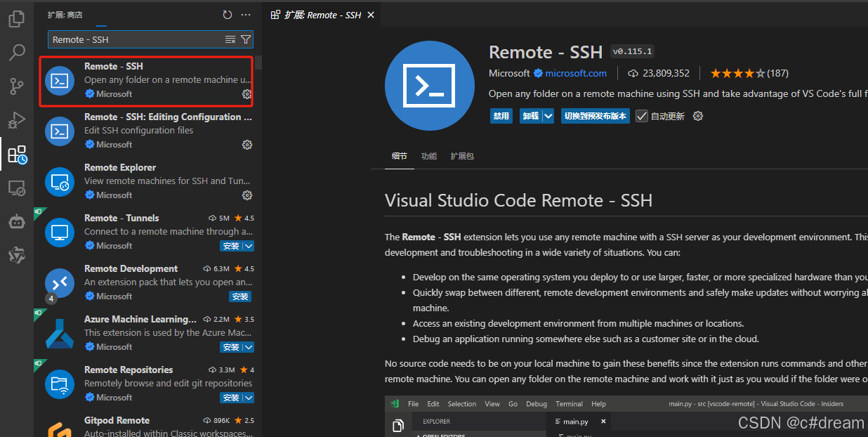The width and height of the screenshot is (868, 437).
Task: Click the version label v0.115.1
Action: [x=632, y=51]
